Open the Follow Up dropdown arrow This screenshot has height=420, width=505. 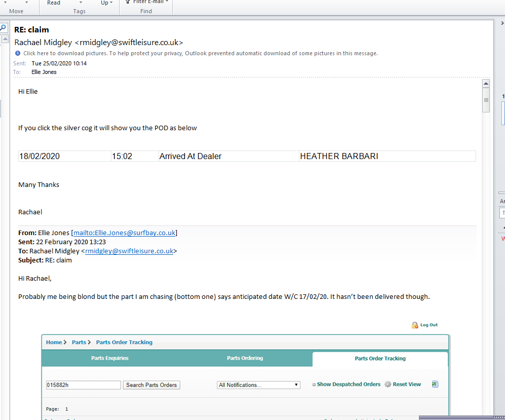click(x=111, y=3)
